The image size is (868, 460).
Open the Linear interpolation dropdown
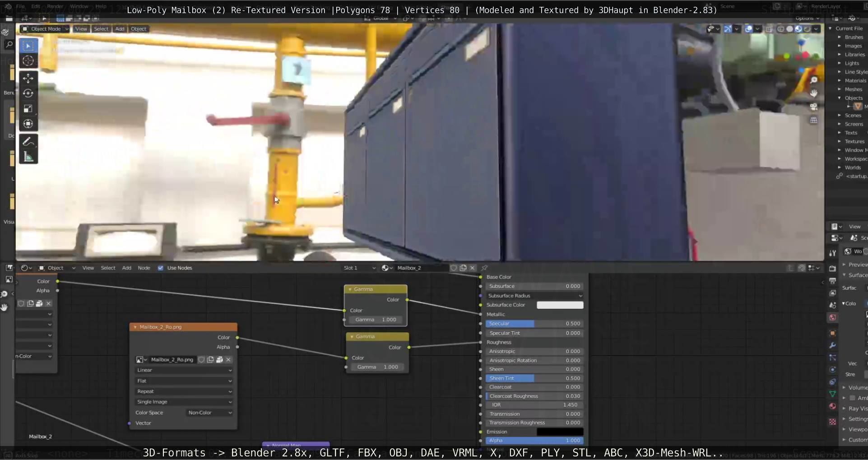point(184,370)
